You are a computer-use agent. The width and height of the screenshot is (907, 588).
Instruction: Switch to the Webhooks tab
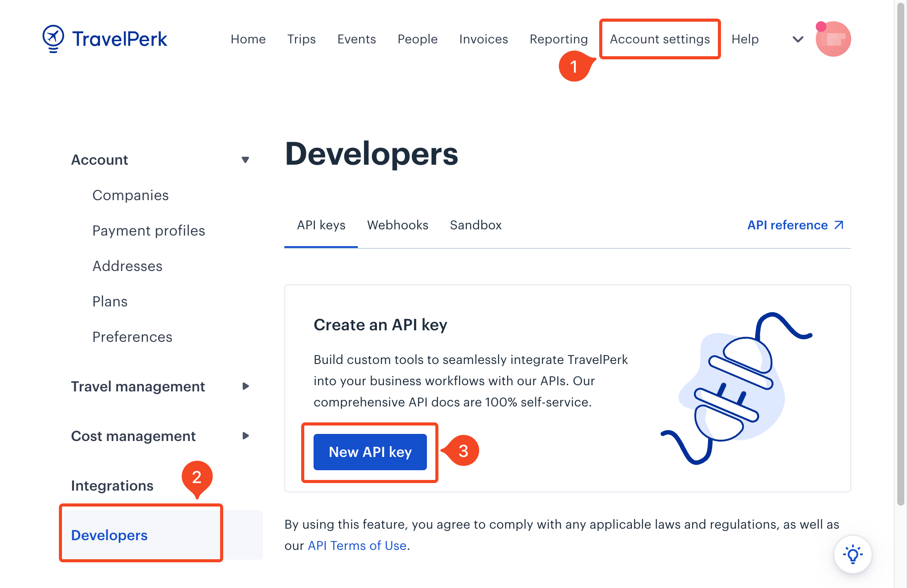pos(398,225)
